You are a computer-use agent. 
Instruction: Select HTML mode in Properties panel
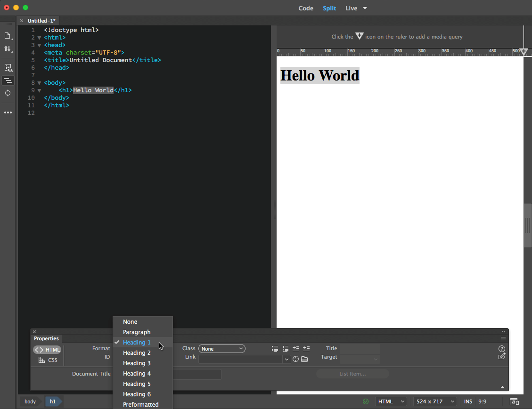click(x=47, y=350)
